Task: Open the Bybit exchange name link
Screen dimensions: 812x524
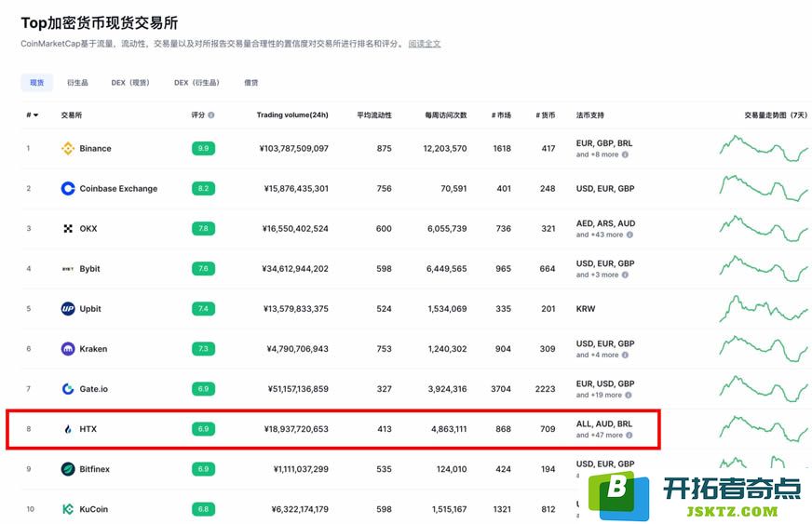Action: (x=89, y=269)
